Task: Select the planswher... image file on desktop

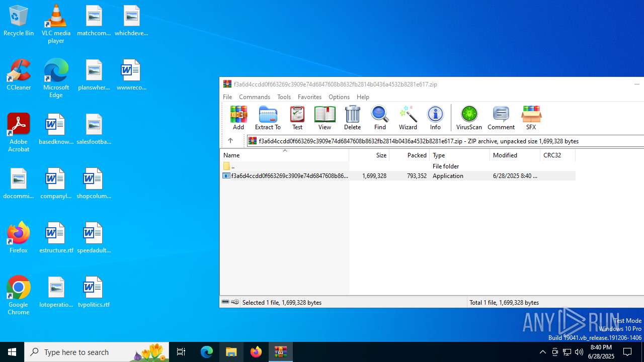Action: tap(94, 75)
